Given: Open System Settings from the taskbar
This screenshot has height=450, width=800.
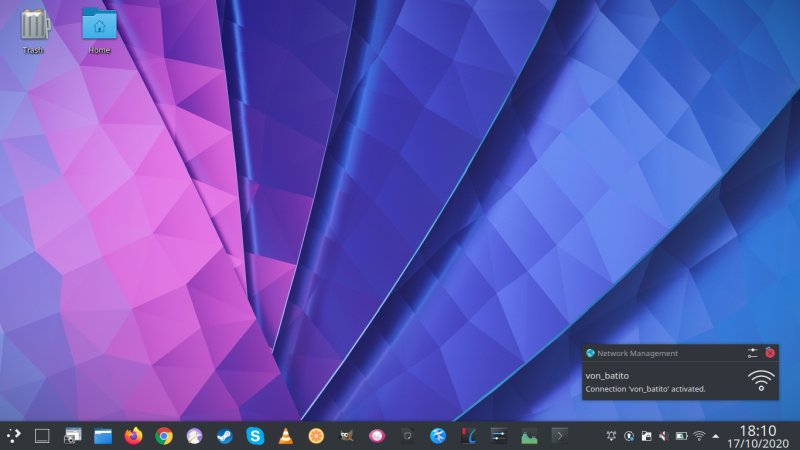Looking at the screenshot, I should pos(498,436).
